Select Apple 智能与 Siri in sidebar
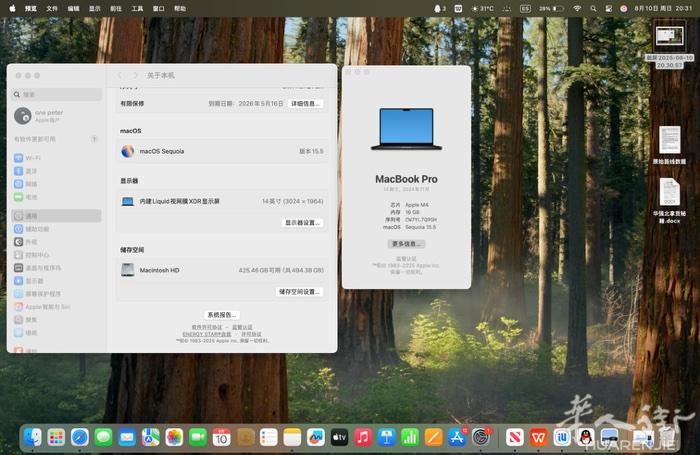Viewport: 700px width, 455px height. (57, 307)
